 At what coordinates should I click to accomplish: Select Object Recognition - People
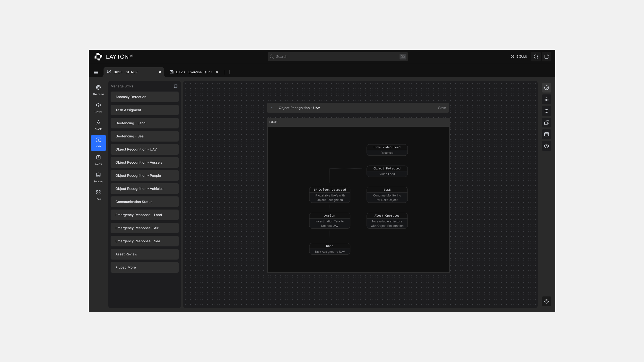[x=145, y=176]
